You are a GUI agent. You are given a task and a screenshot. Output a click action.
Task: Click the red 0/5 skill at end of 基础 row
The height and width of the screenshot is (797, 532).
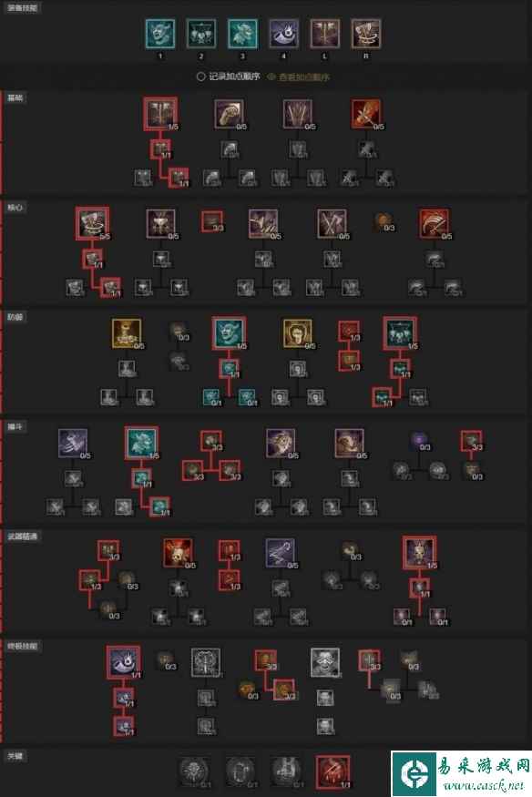click(x=366, y=113)
